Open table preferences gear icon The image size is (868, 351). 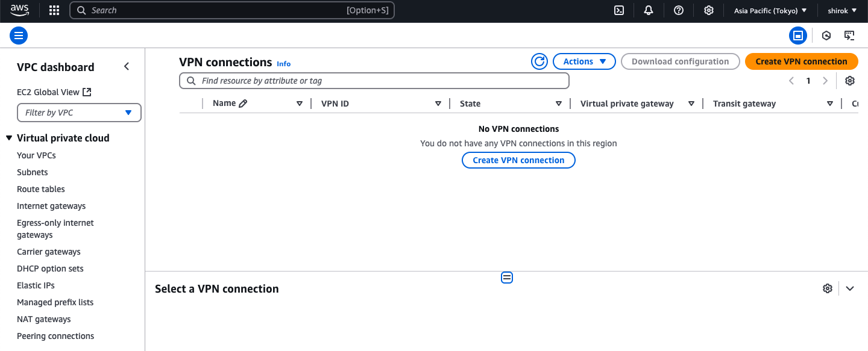coord(850,81)
